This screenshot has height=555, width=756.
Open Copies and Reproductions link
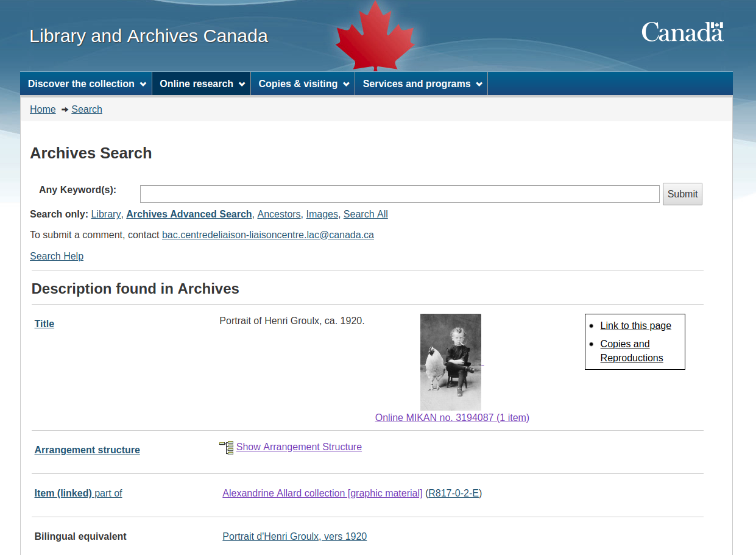click(x=632, y=351)
